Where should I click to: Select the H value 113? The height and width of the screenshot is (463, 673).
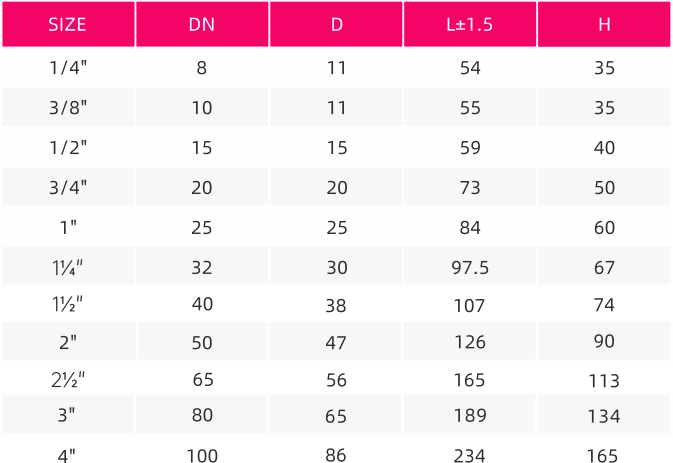point(604,381)
